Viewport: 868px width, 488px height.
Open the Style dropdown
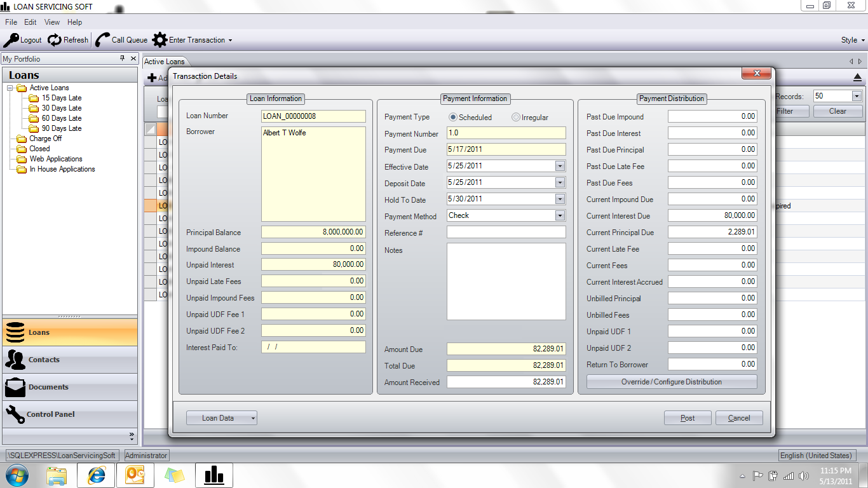pos(853,40)
